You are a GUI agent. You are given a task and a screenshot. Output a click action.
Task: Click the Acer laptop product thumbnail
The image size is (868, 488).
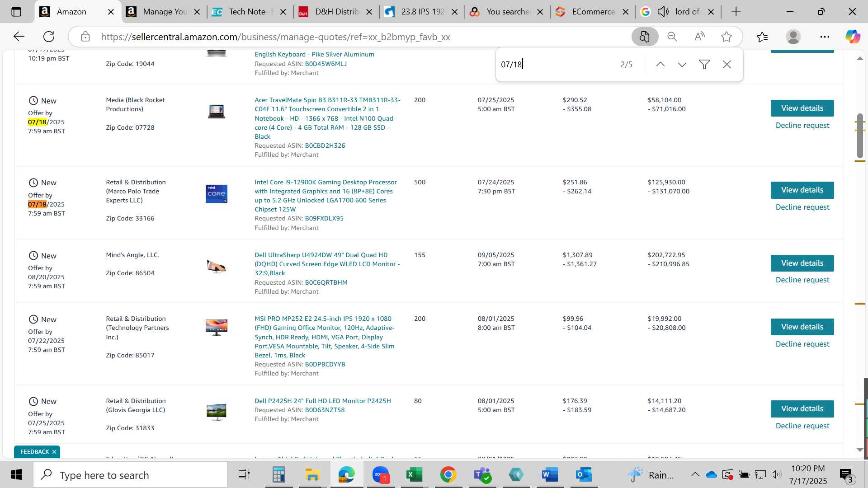(x=216, y=111)
